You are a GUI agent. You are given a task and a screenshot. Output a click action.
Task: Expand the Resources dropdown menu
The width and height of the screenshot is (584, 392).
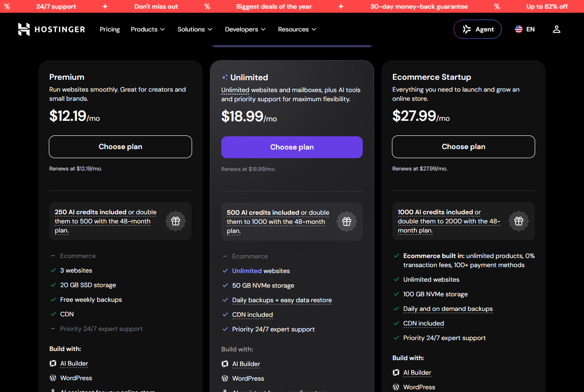[297, 29]
